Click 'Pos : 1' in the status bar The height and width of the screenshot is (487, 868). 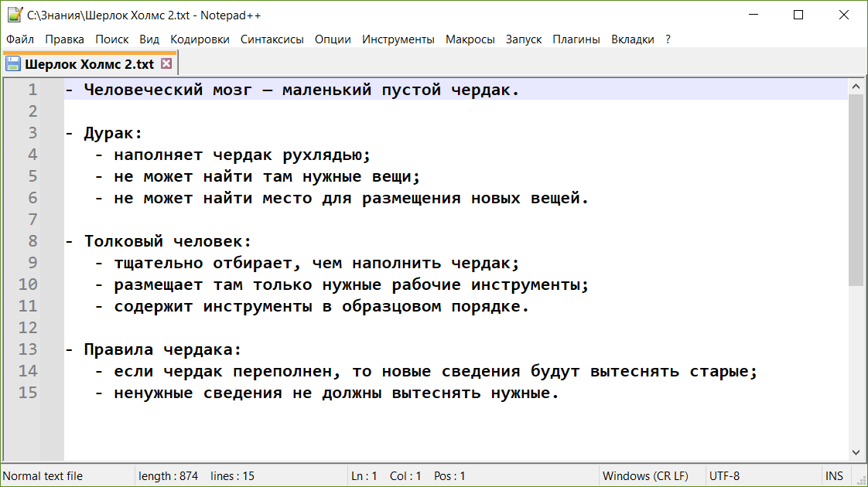(449, 476)
